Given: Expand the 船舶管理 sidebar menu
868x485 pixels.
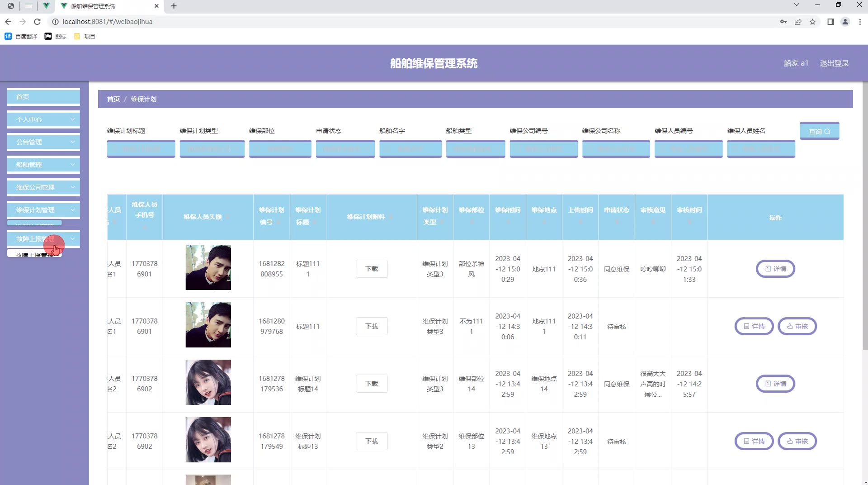Looking at the screenshot, I should coord(43,165).
